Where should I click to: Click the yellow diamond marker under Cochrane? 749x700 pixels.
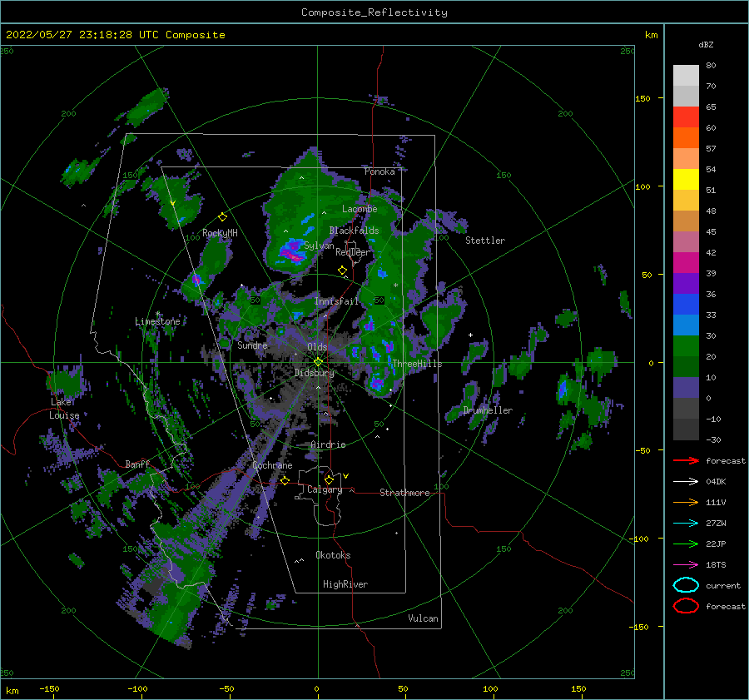285,481
